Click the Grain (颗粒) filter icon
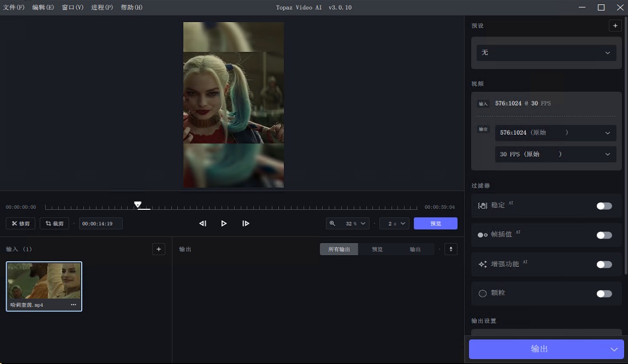The image size is (628, 364). (482, 293)
